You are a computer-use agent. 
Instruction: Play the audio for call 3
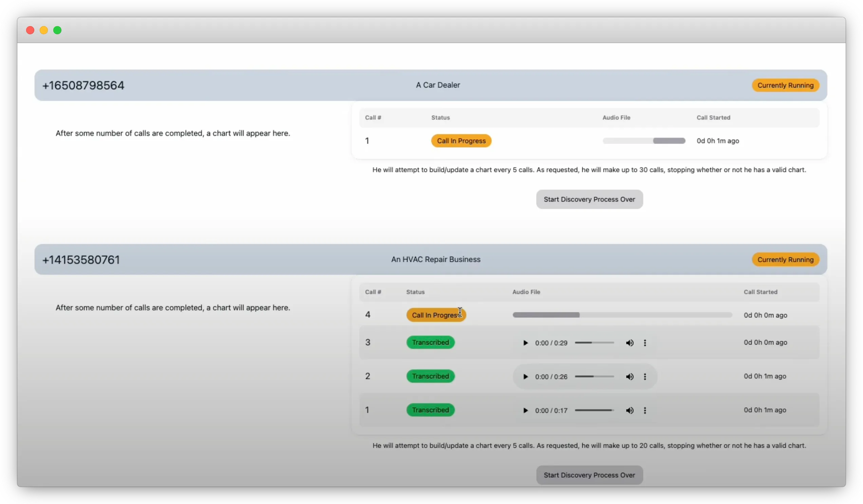pos(525,343)
